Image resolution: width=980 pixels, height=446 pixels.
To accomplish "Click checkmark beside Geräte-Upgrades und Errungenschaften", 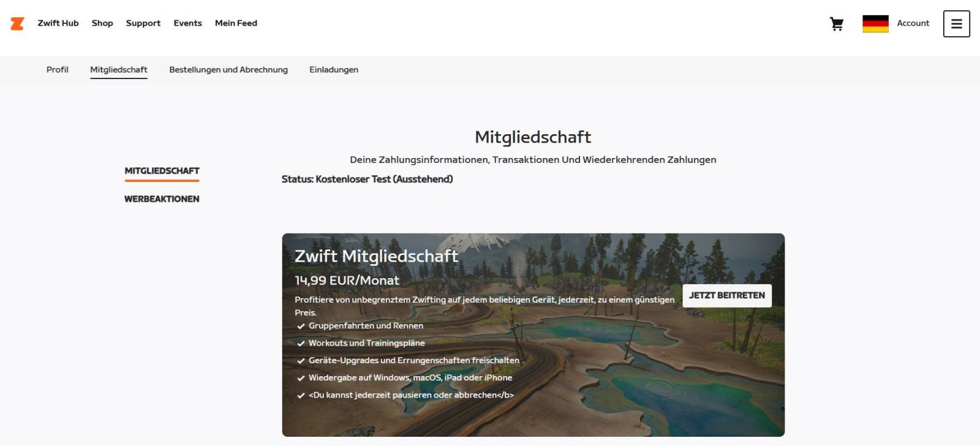I will [x=301, y=361].
